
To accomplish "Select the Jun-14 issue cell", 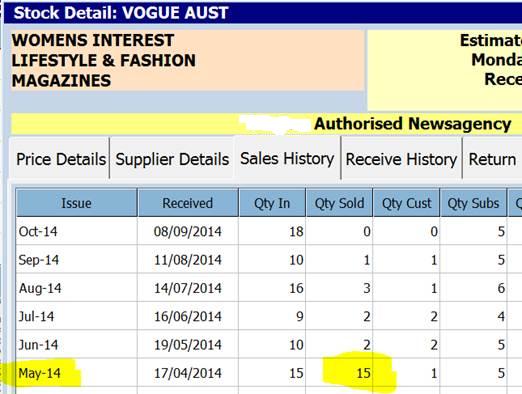I will tap(76, 345).
